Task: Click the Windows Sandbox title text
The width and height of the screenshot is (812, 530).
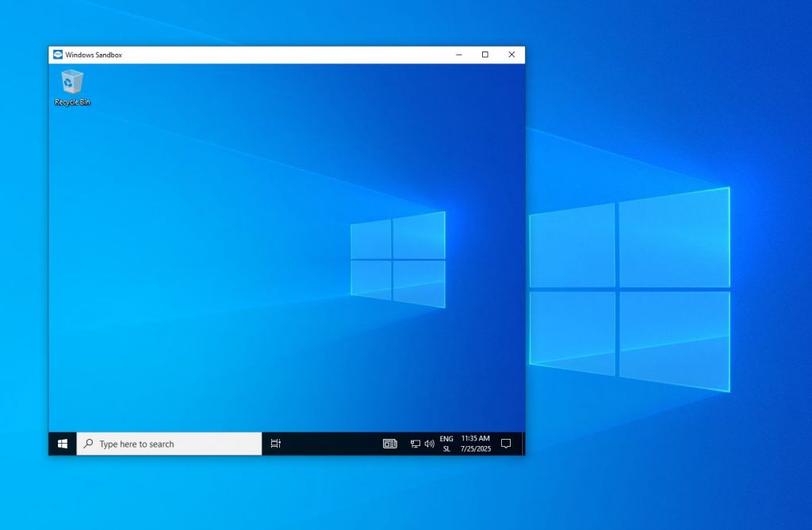Action: [94, 55]
